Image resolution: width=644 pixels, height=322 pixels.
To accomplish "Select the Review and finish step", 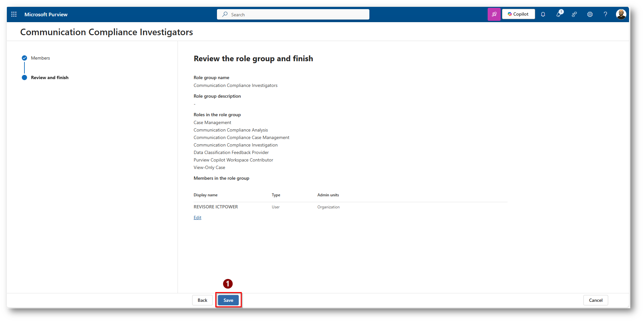I will [50, 77].
